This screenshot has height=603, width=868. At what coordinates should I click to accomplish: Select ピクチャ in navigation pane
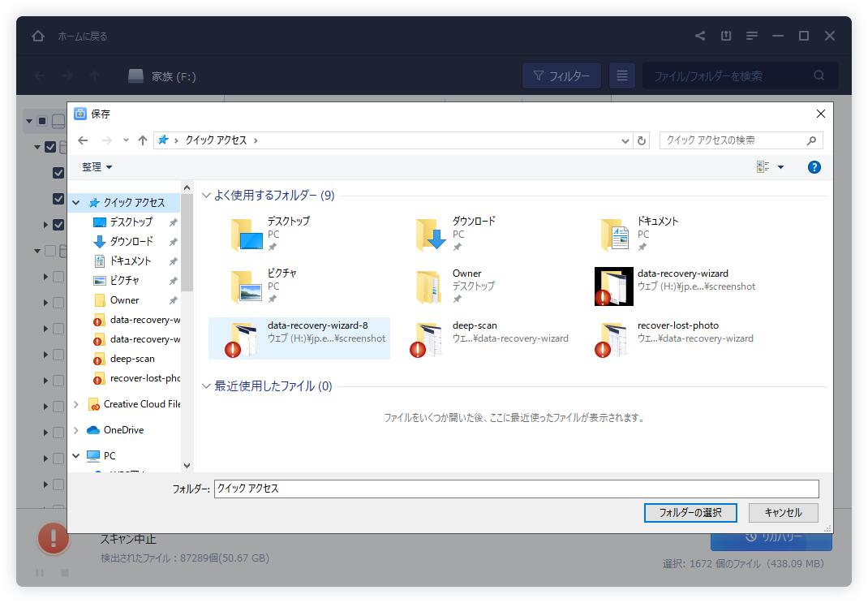pos(124,281)
